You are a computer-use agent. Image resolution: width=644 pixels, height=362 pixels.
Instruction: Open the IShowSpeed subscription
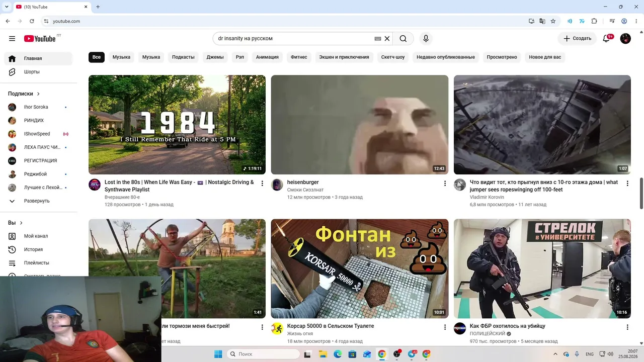(39, 134)
